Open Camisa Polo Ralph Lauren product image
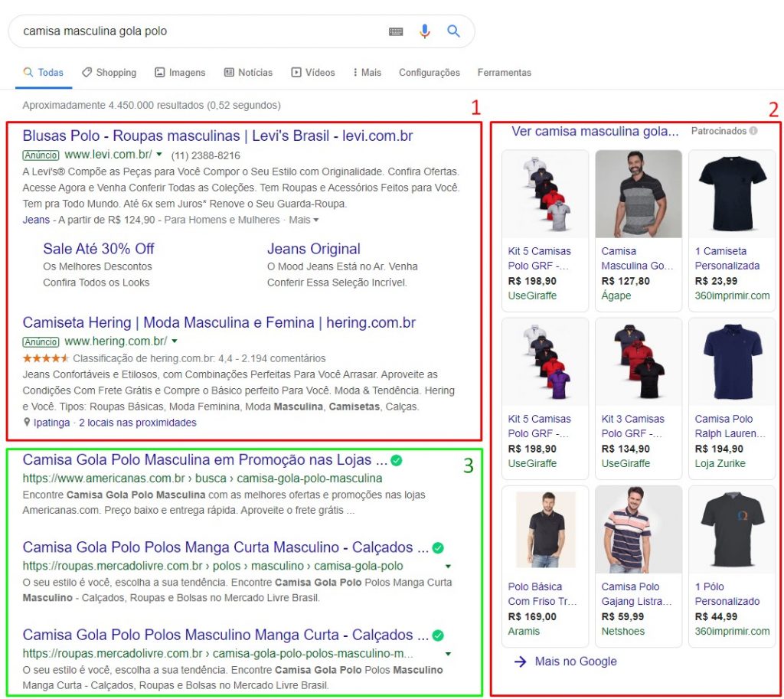784x699 pixels. tap(732, 361)
